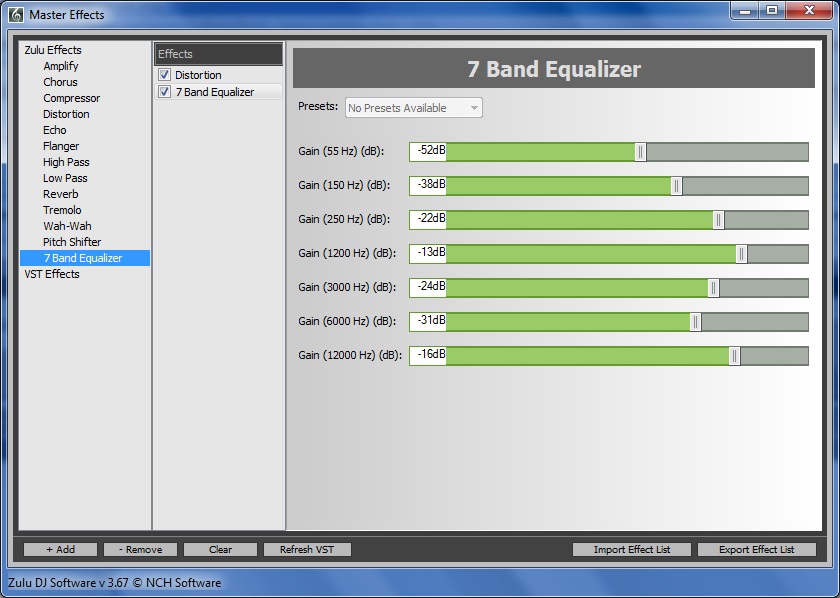Select Distortion in the active Effects list

(x=200, y=74)
